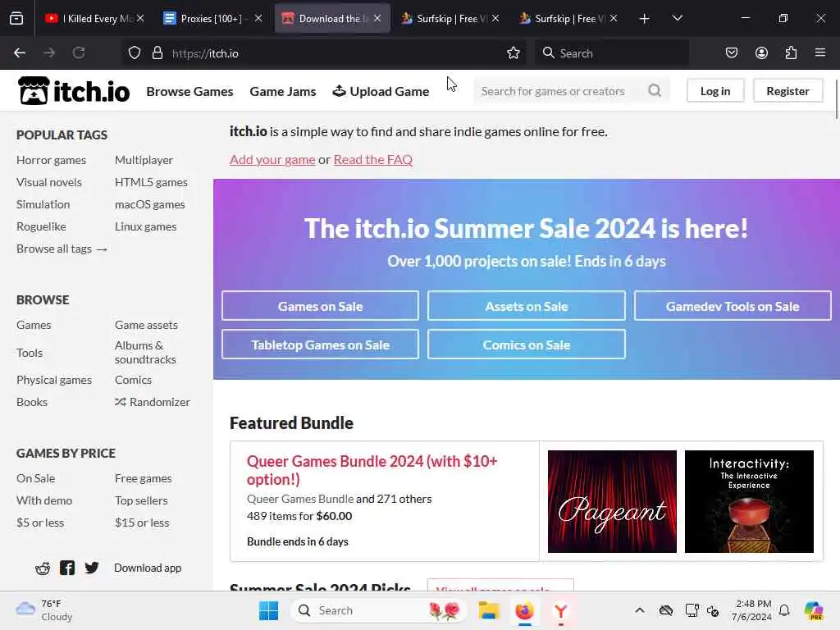Follow the Add your game link
The image size is (840, 630).
coord(272,160)
